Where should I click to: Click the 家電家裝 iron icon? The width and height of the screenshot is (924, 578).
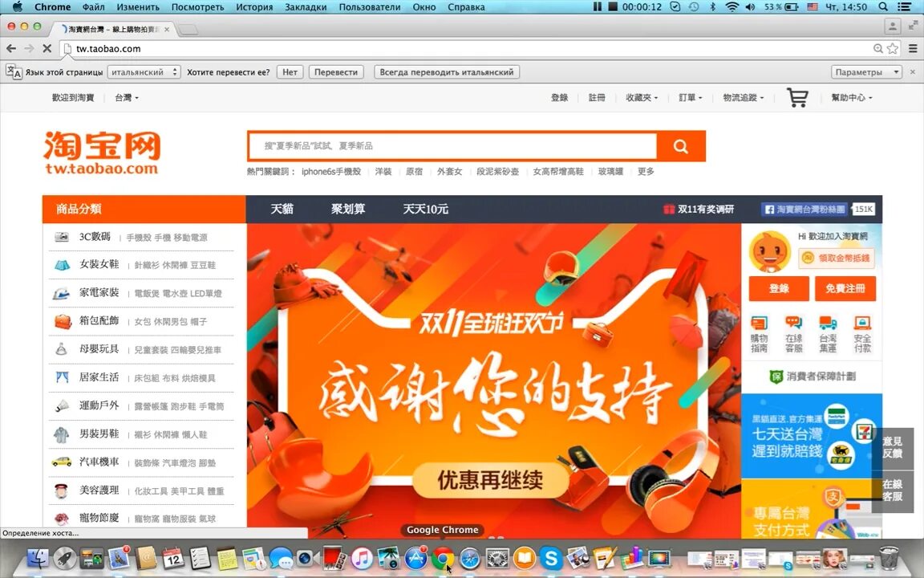[x=61, y=293]
